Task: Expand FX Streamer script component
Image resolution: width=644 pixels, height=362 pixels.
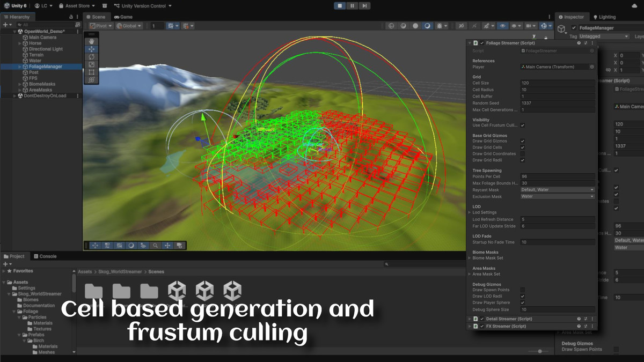Action: pos(470,326)
